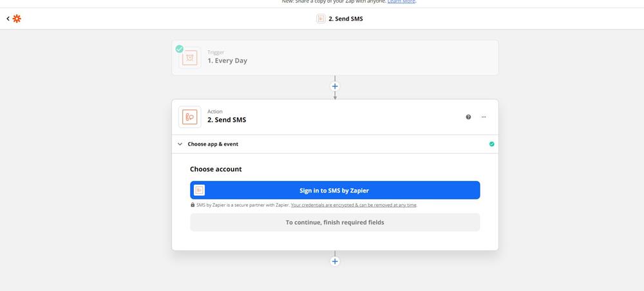Click the lock icon beside the security note
Viewport: 644px width, 291px height.
click(193, 204)
